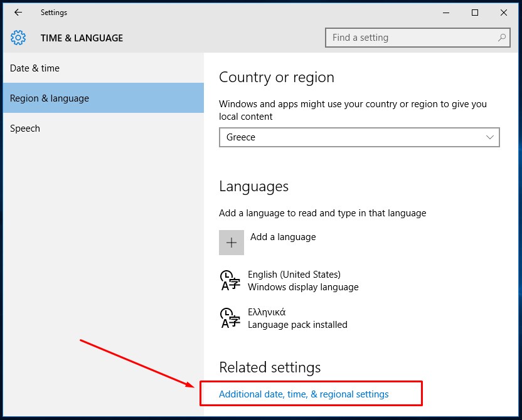Click the Time & Language gear icon
The image size is (522, 420).
click(18, 38)
